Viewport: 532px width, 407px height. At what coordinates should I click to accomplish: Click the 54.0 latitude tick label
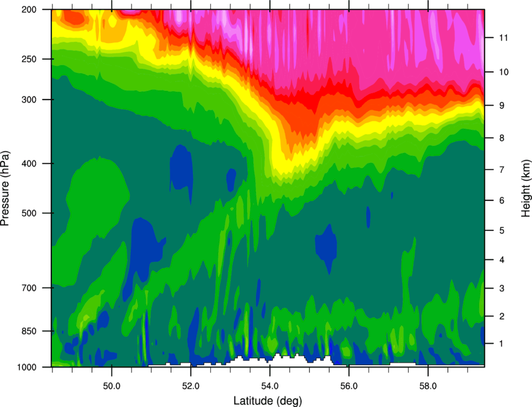(x=270, y=386)
